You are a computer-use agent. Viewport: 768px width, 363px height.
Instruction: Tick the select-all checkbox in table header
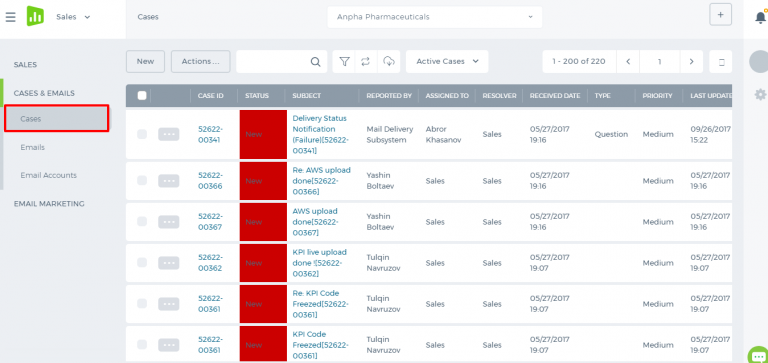tap(142, 96)
